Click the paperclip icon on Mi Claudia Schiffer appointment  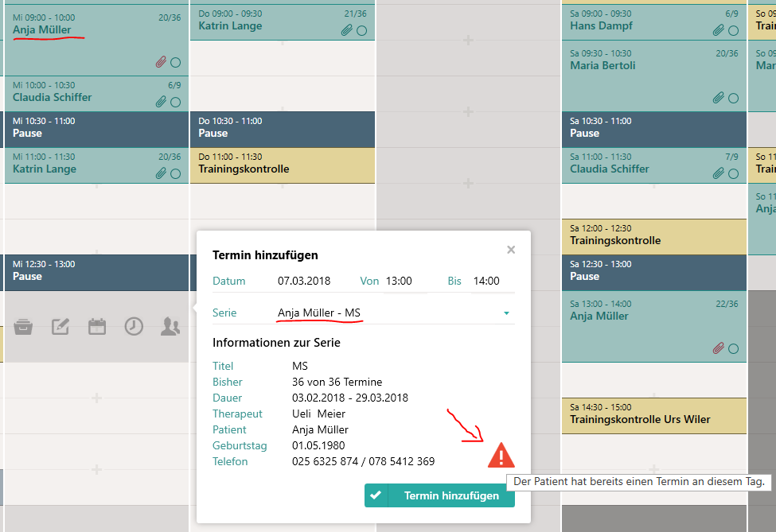(x=161, y=102)
